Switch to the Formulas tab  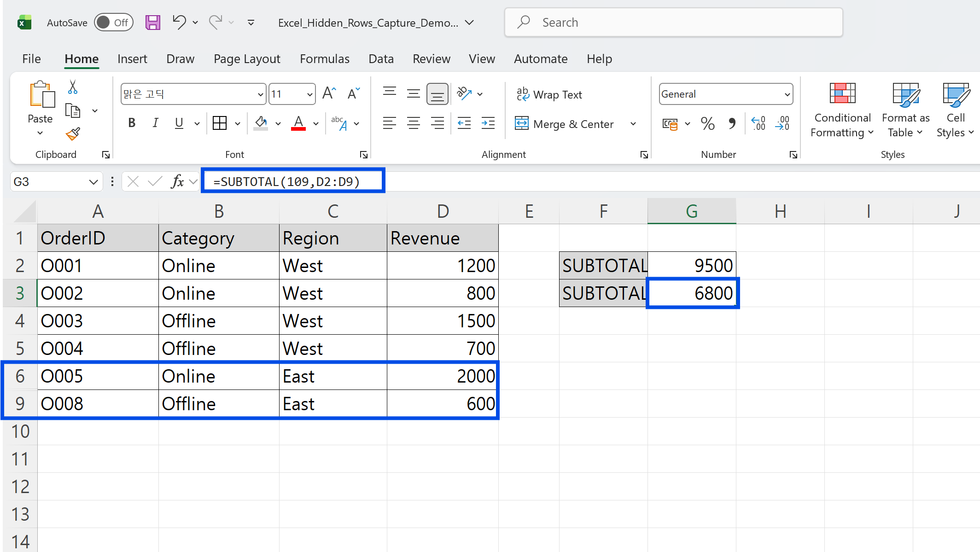324,59
